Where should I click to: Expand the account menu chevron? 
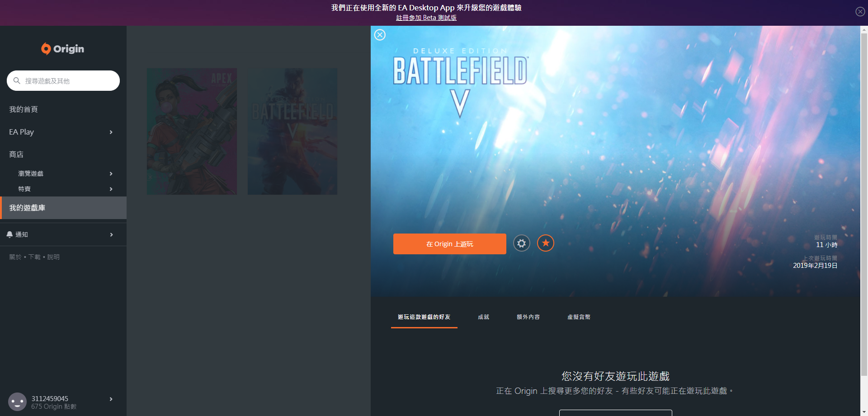point(111,399)
